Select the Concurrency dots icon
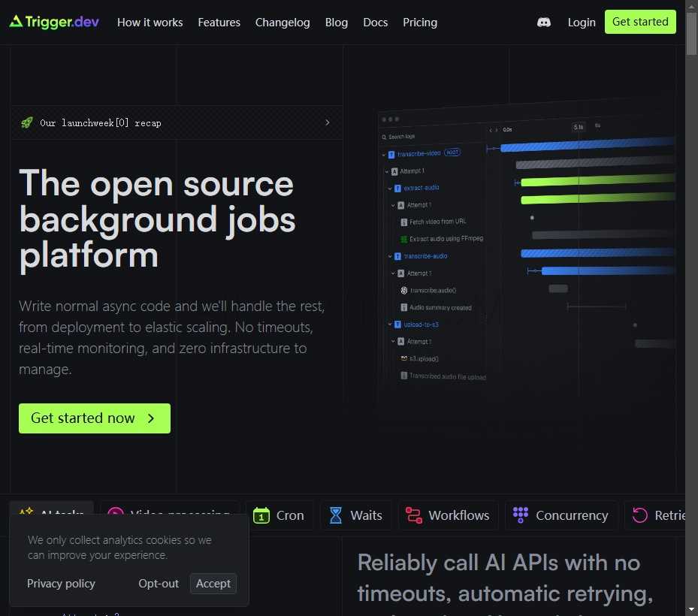This screenshot has height=616, width=698. [520, 515]
